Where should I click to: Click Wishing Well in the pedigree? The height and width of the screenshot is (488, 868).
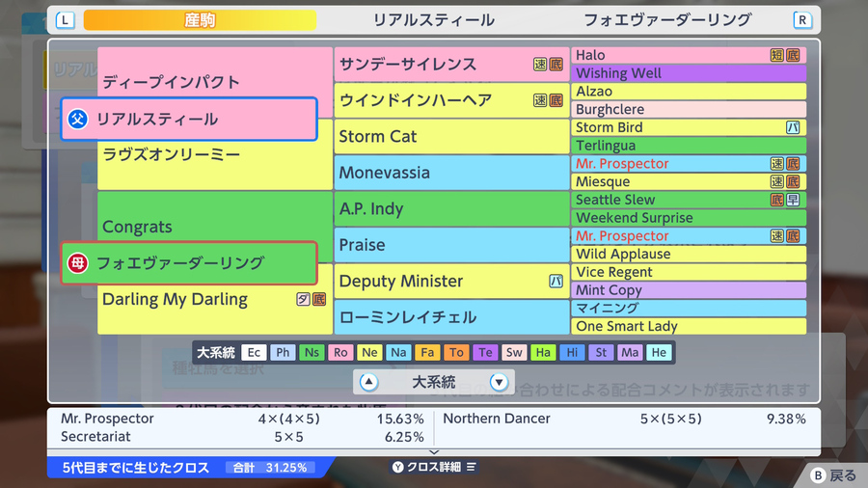pyautogui.click(x=689, y=73)
